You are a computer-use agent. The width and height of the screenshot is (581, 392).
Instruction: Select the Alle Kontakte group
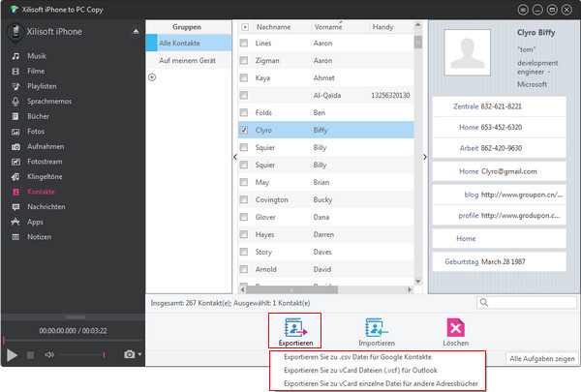[189, 43]
